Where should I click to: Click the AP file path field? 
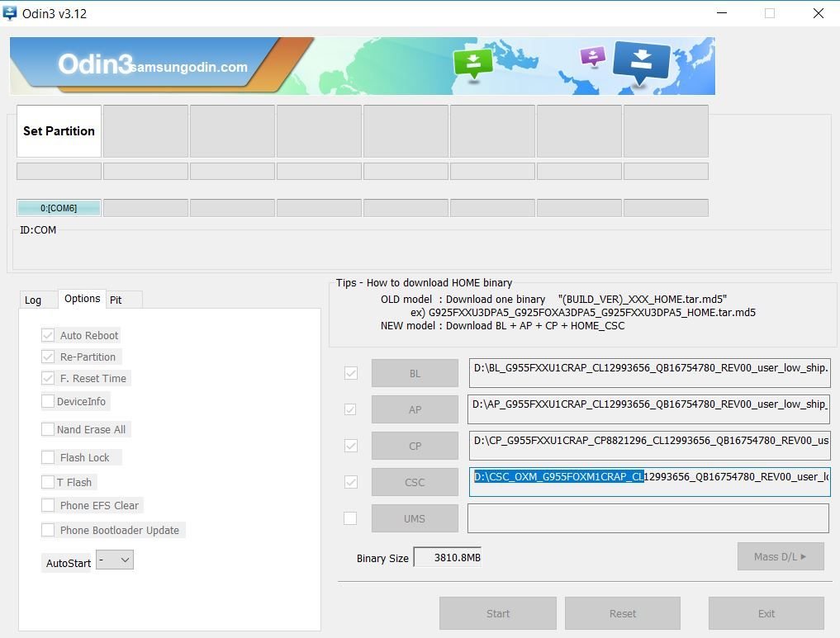click(648, 409)
